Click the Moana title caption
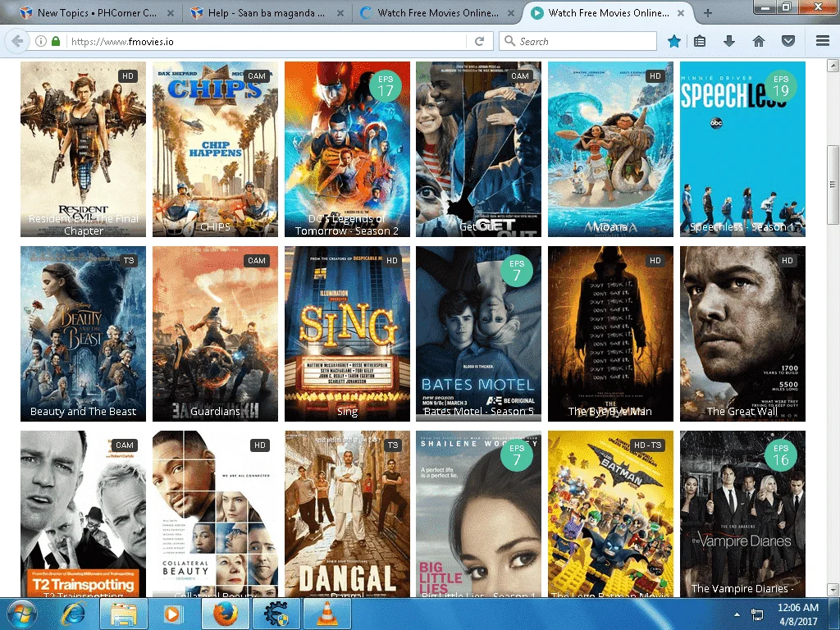Viewport: 840px width, 630px height. [x=610, y=227]
